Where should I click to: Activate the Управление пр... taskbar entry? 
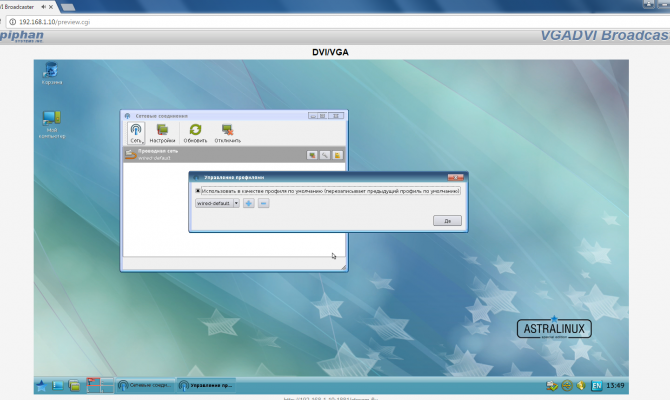pos(206,385)
